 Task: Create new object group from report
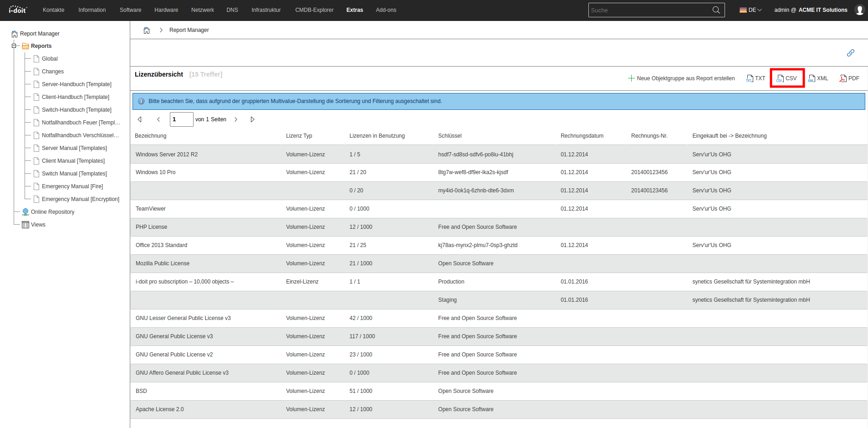point(681,78)
